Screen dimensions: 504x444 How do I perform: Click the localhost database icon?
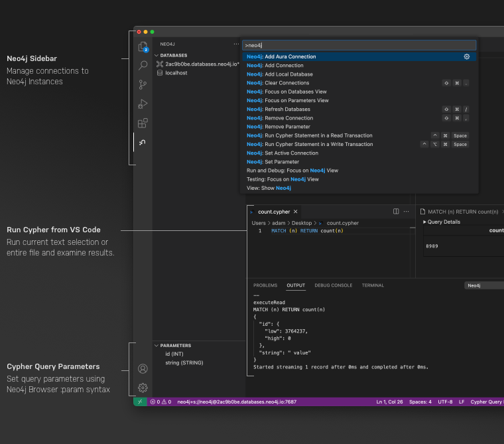tap(160, 73)
